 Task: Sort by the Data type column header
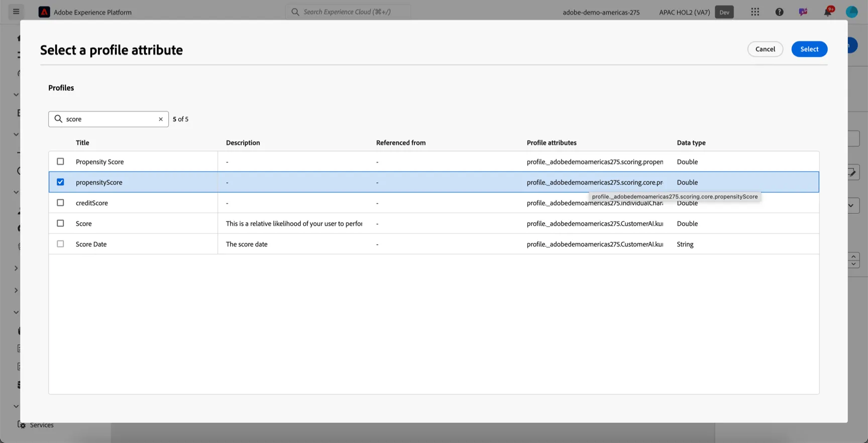pyautogui.click(x=691, y=143)
